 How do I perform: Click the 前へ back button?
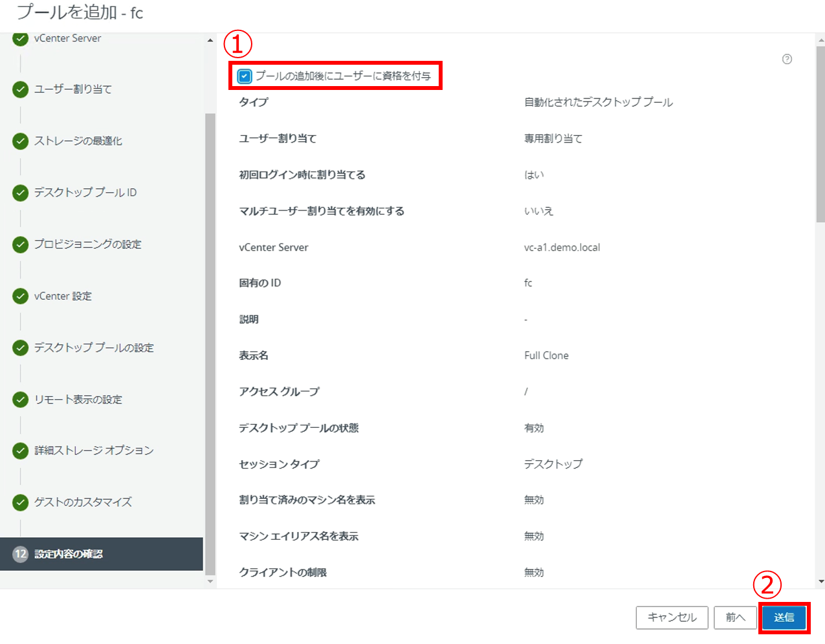[735, 617]
